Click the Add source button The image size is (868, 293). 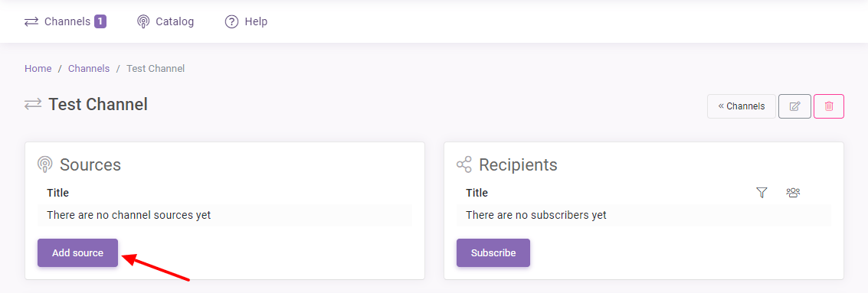click(x=77, y=252)
